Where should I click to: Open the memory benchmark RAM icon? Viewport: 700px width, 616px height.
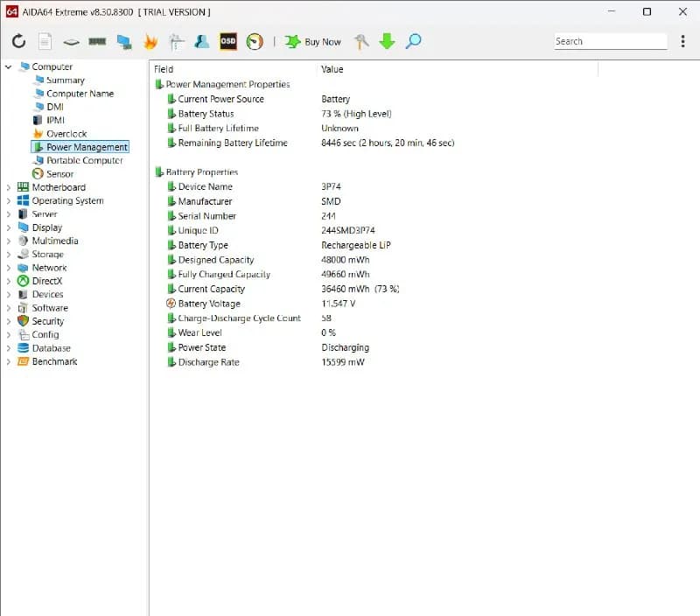[97, 41]
